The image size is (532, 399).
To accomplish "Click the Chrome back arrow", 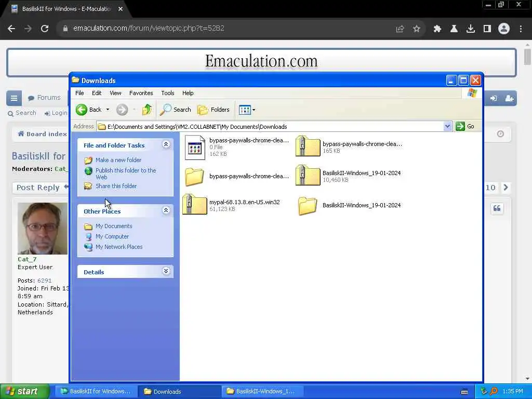I will [x=11, y=29].
